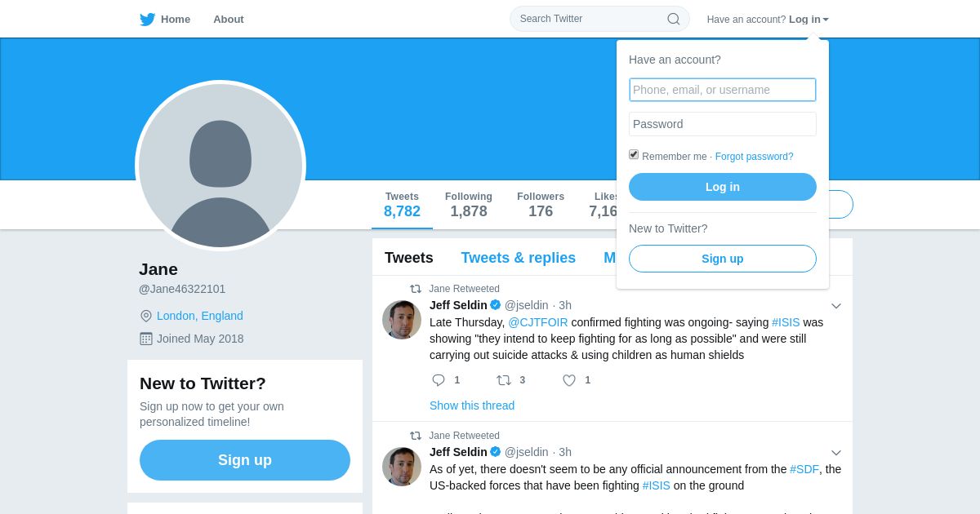Click Jeff Seldin's verified badge in first tweet

(496, 305)
